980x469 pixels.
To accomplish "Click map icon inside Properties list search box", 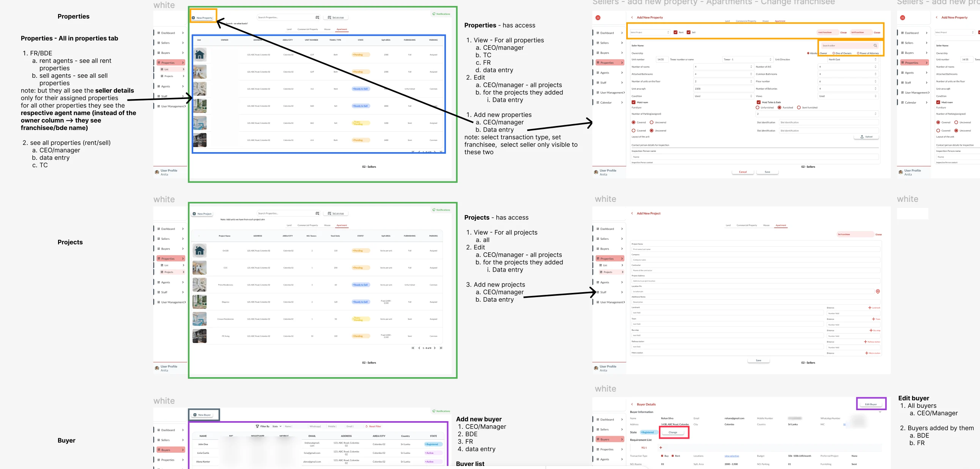I will tap(317, 17).
